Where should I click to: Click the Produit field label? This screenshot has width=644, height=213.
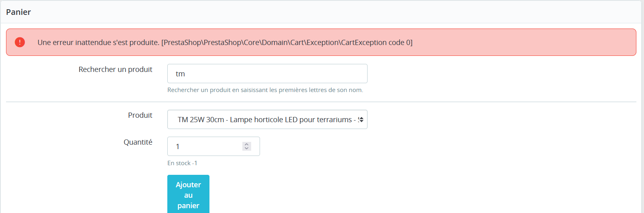pos(140,115)
